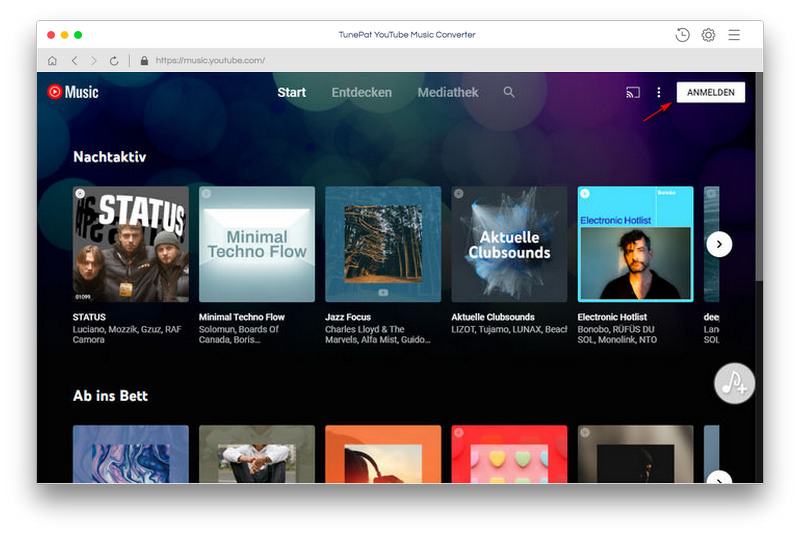Viewport: 800px width, 536px height.
Task: Open the search magnifier icon
Action: pyautogui.click(x=509, y=92)
